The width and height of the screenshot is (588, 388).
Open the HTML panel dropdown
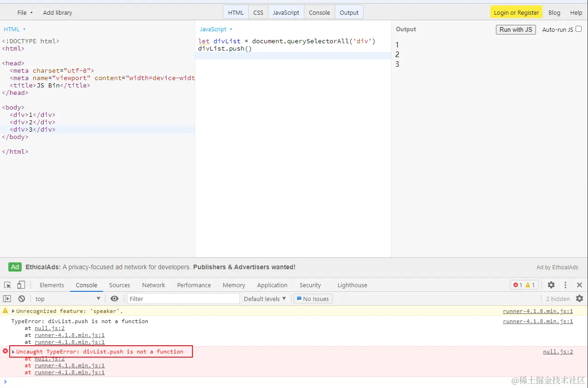point(15,29)
